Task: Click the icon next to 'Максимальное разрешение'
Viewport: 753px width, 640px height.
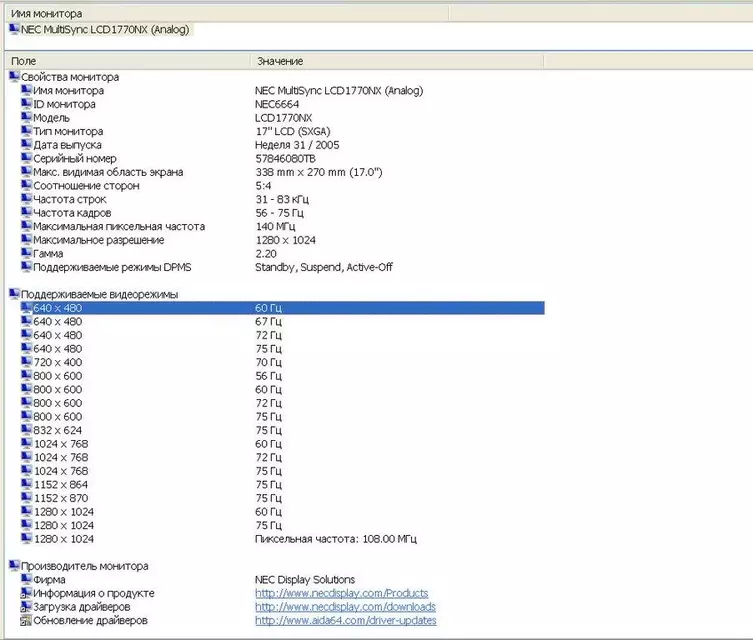Action: click(26, 240)
